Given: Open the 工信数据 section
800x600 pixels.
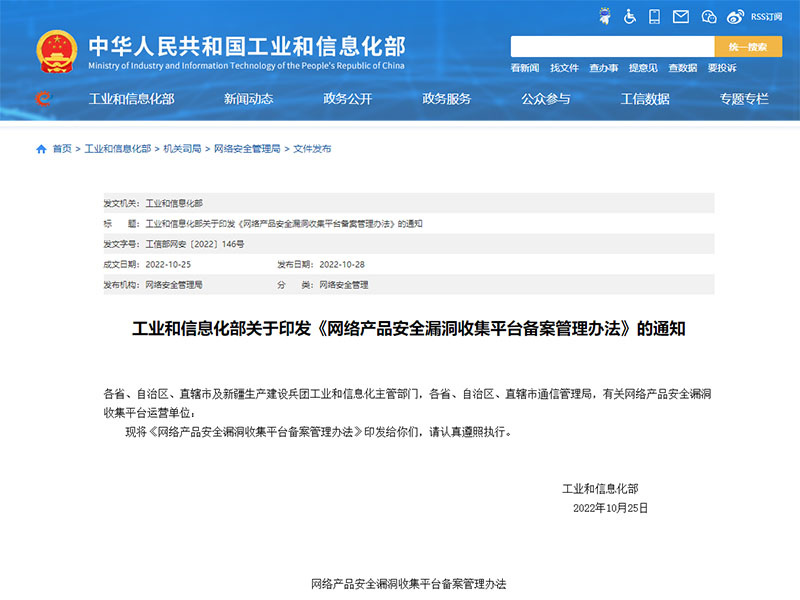Looking at the screenshot, I should click(646, 99).
